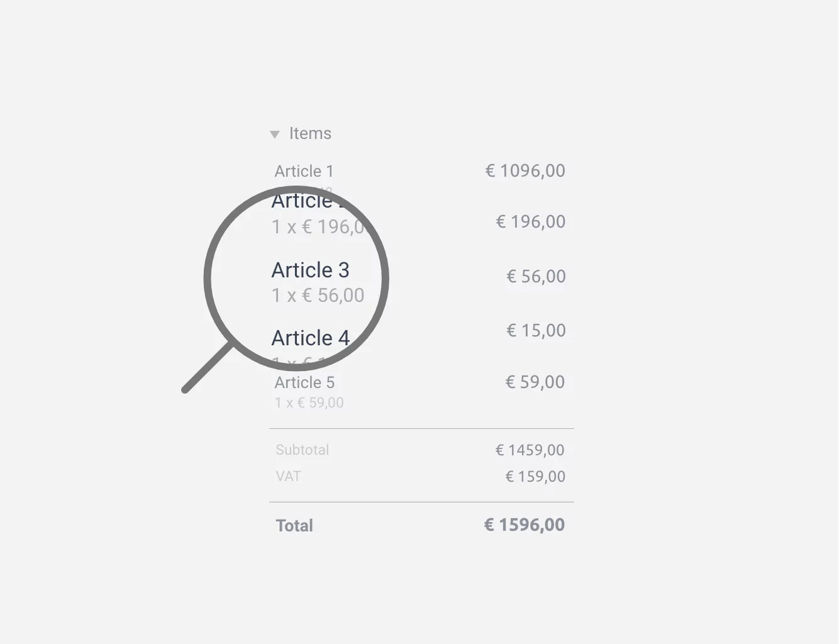The height and width of the screenshot is (644, 839).
Task: Select the Article 5 line label
Action: click(304, 382)
